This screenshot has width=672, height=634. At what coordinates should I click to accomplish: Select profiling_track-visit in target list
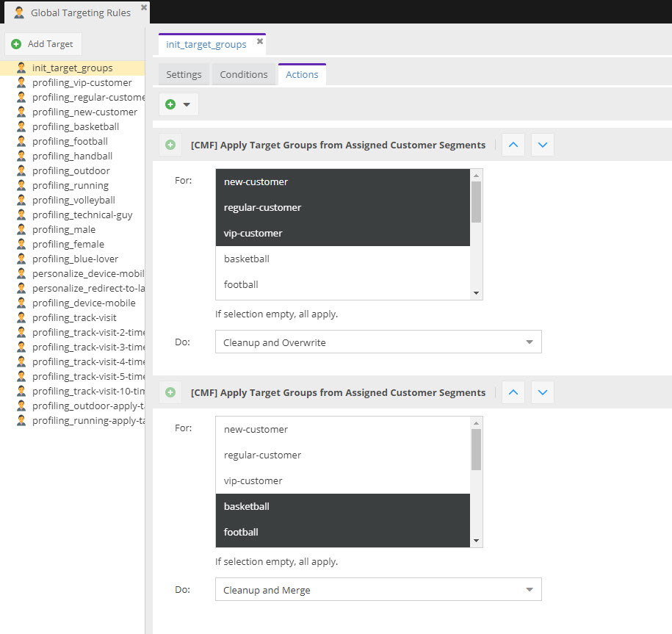73,317
